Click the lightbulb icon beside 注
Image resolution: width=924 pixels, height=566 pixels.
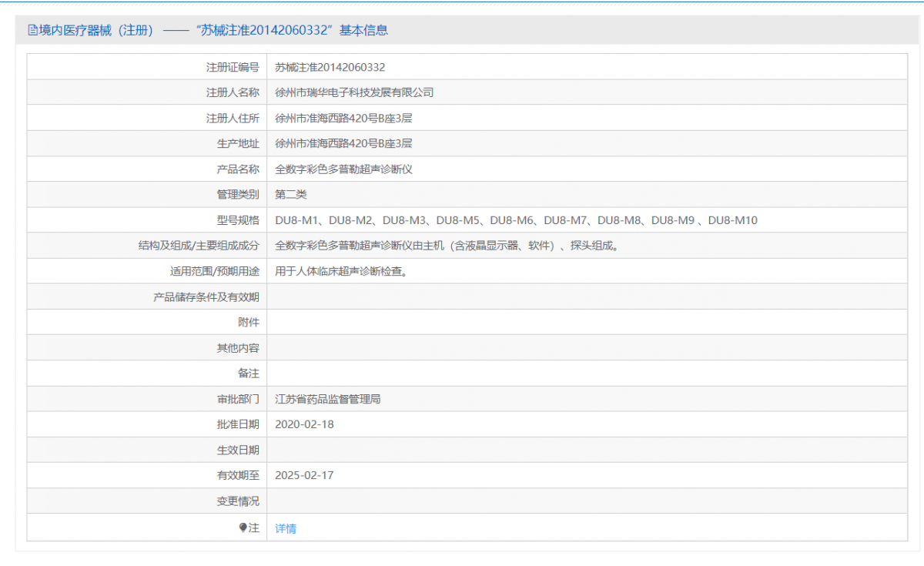click(243, 527)
